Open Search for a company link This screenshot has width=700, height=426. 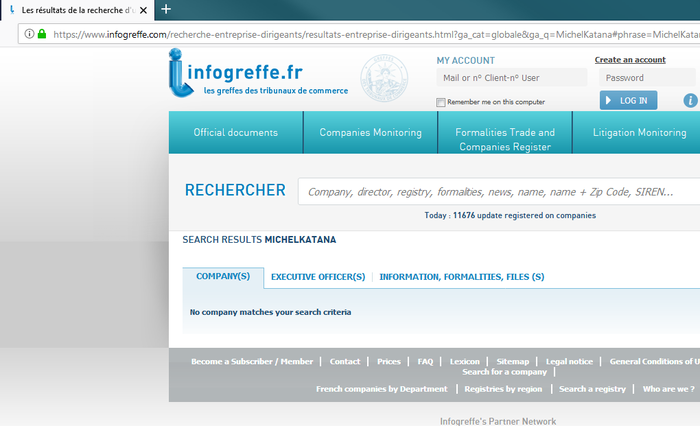504,372
